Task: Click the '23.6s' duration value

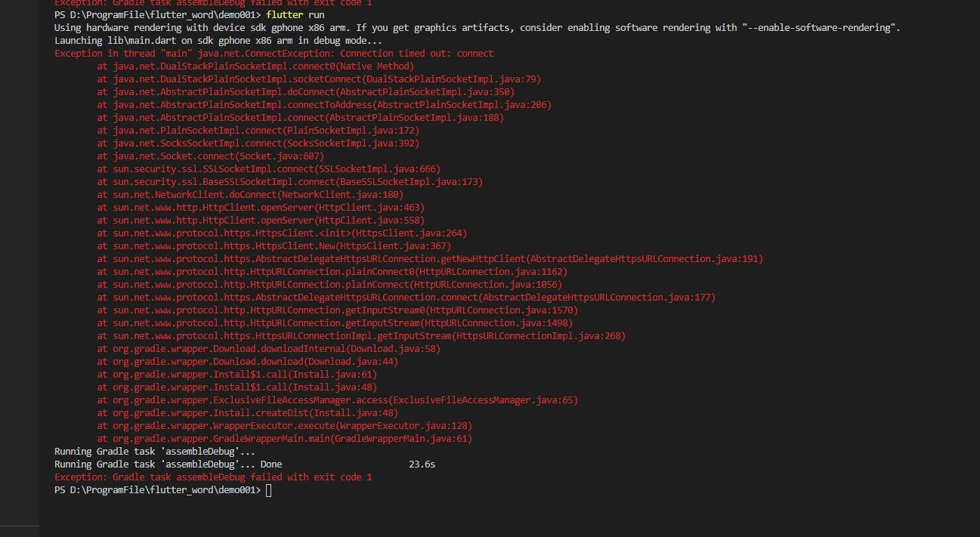Action: 422,464
